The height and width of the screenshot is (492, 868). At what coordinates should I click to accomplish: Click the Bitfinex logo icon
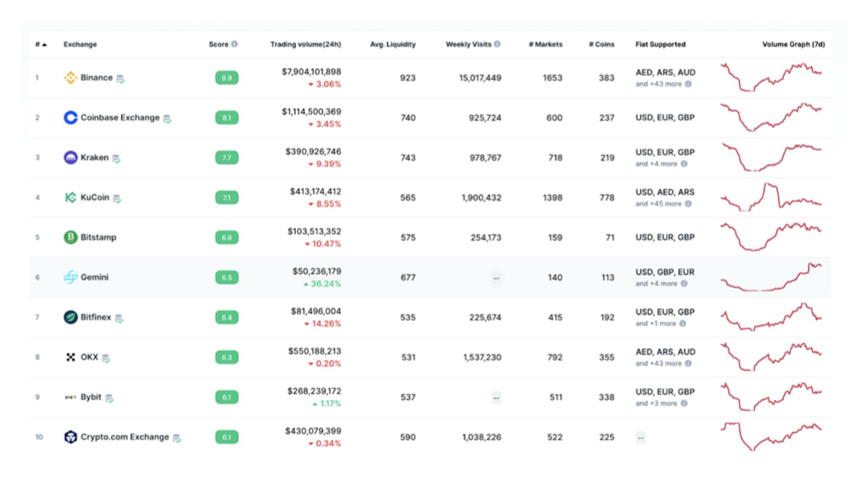70,317
